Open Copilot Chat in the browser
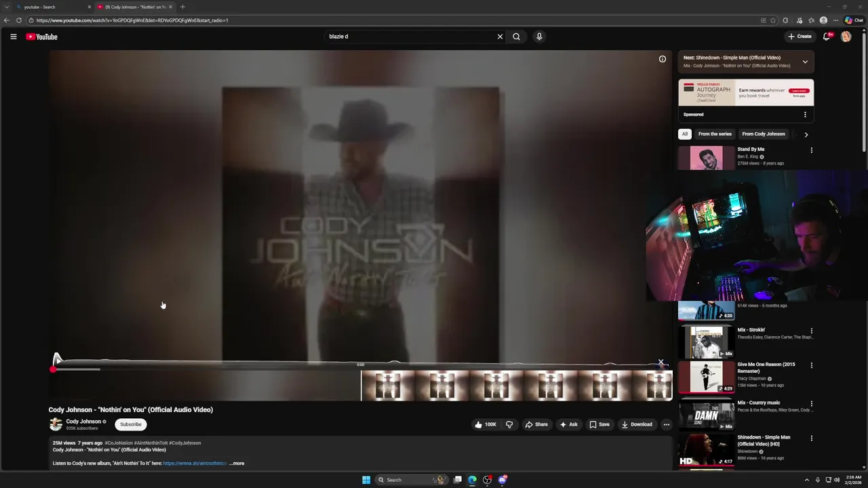 coord(854,20)
